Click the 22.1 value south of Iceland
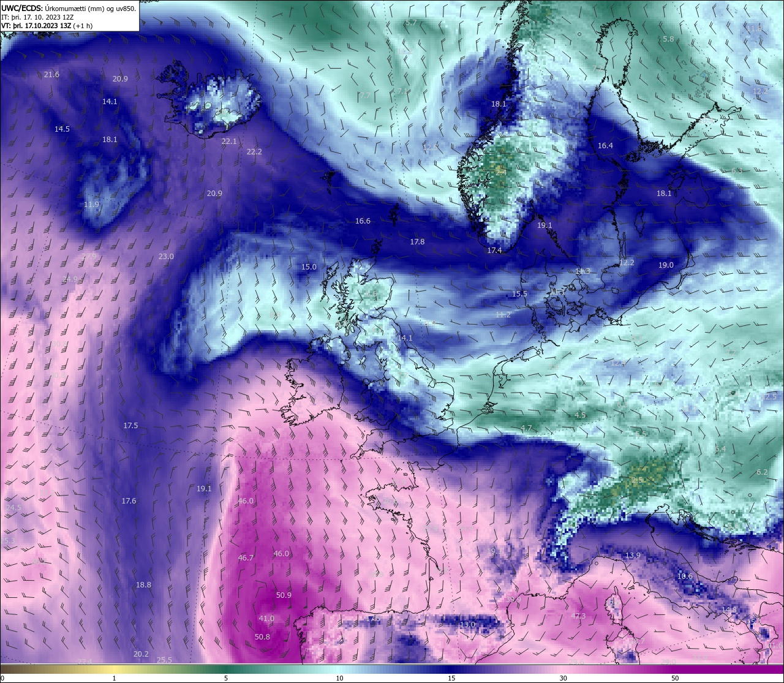Image resolution: width=784 pixels, height=683 pixels. tap(228, 142)
